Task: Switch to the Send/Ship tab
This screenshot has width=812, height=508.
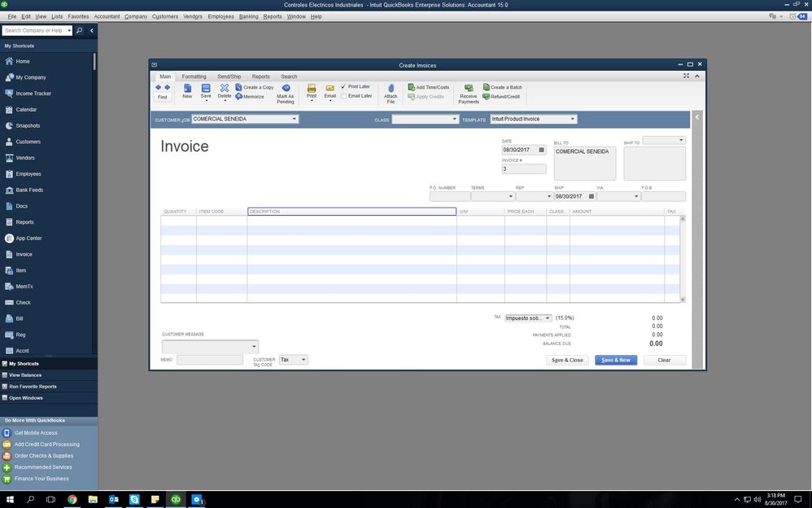Action: click(x=229, y=77)
